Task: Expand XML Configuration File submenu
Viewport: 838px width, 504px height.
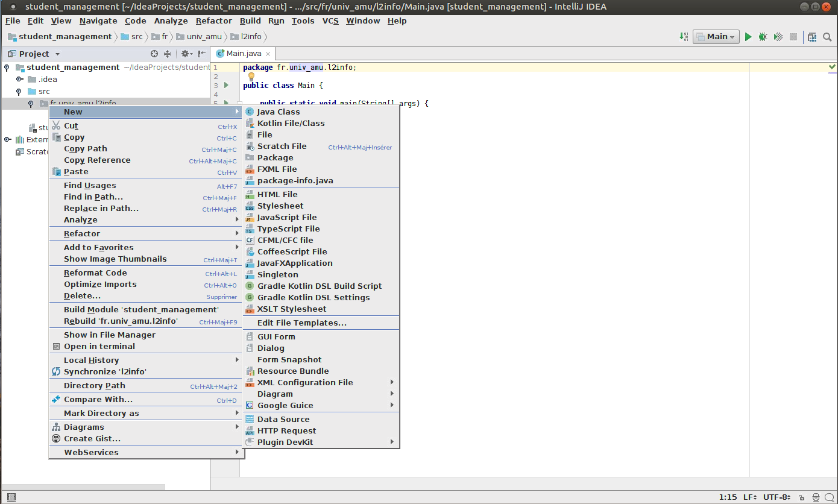Action: point(321,382)
